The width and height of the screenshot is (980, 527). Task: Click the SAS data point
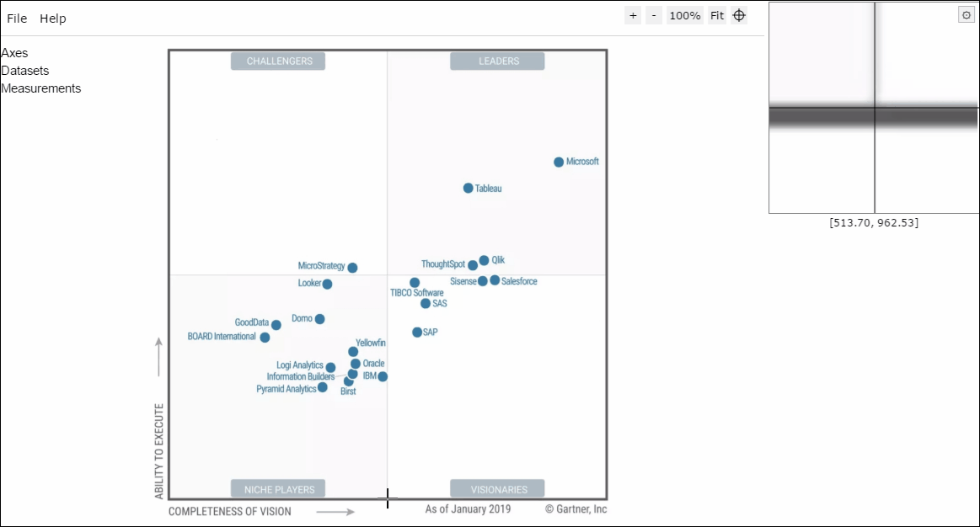point(426,303)
